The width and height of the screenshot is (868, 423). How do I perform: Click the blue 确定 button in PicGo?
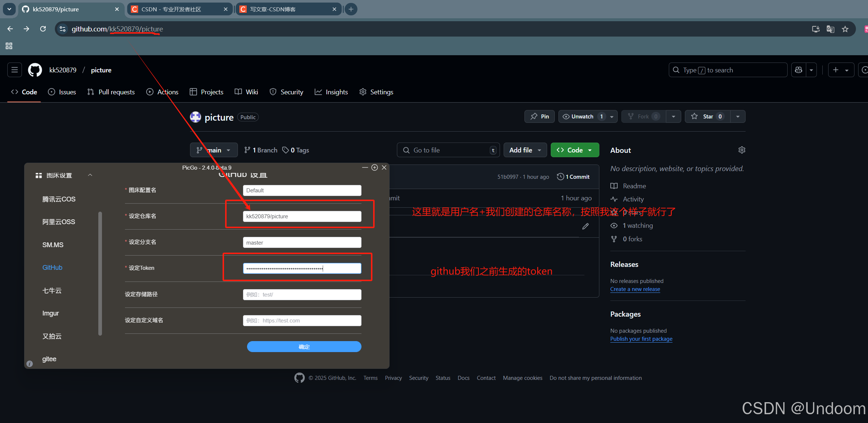pyautogui.click(x=304, y=347)
